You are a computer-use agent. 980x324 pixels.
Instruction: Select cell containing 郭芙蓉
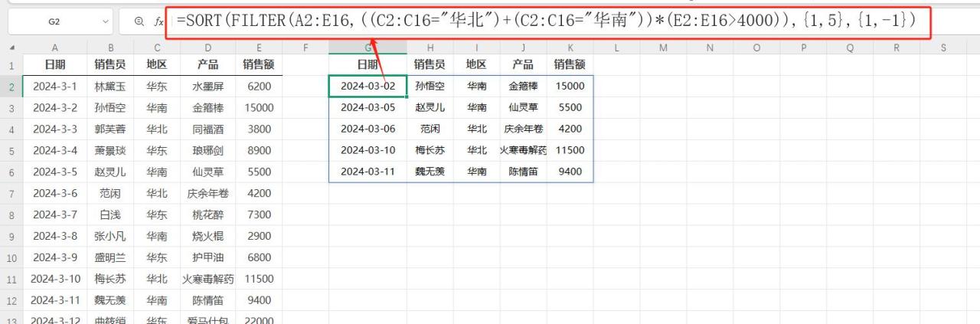click(x=110, y=129)
